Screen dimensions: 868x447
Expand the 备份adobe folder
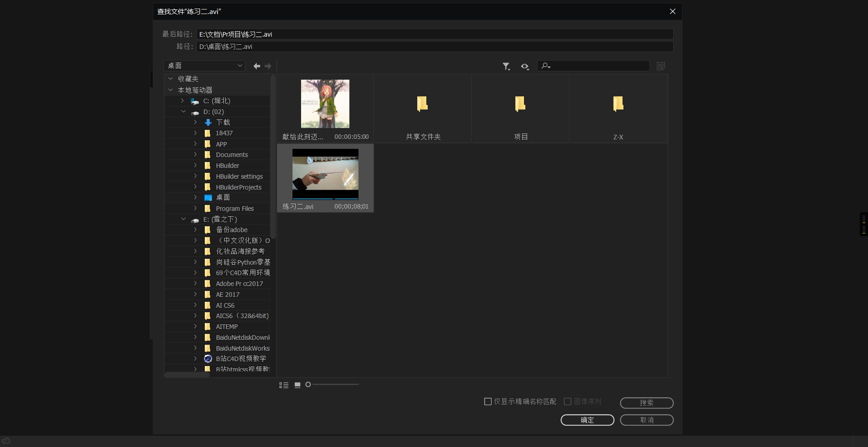[195, 230]
